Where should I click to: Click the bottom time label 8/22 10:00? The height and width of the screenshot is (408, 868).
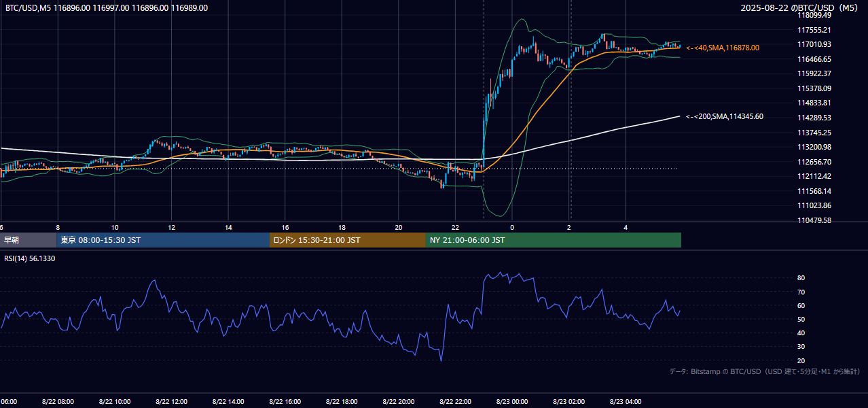click(x=115, y=401)
